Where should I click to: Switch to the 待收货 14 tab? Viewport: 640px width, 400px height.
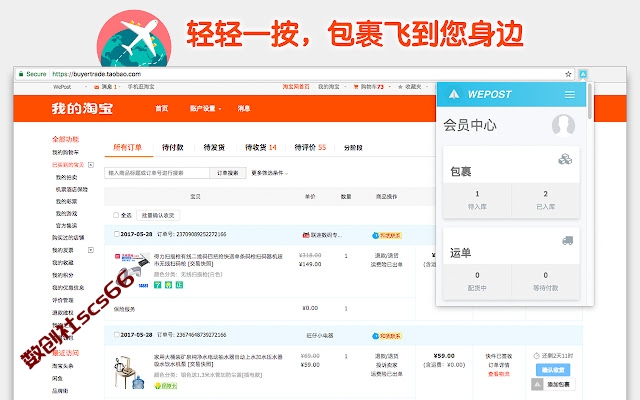(x=261, y=147)
